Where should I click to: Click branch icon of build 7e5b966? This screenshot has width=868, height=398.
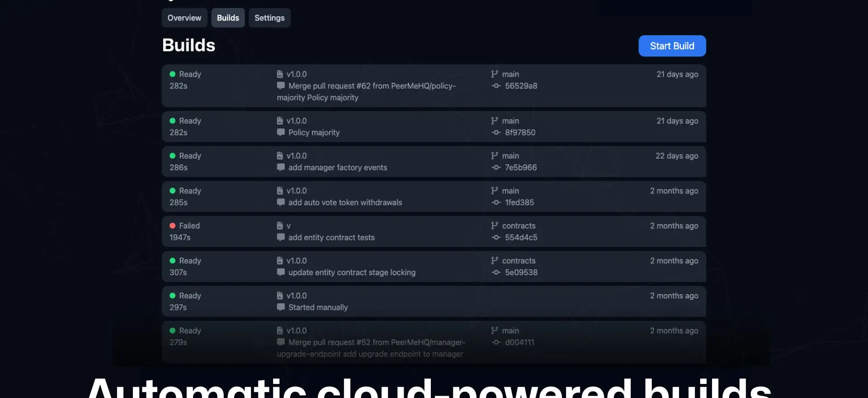[495, 156]
